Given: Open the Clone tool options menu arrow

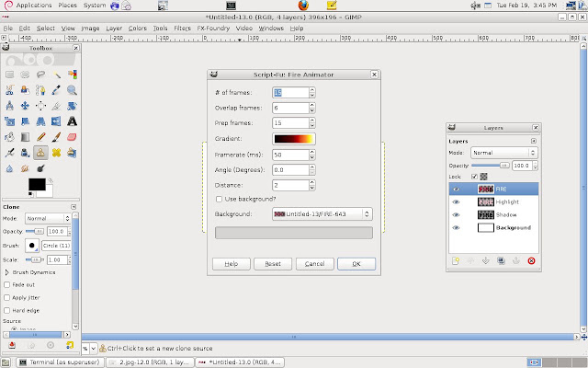Looking at the screenshot, I should tap(73, 207).
